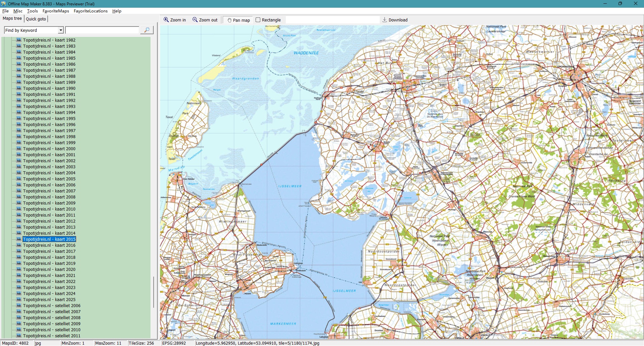Click the Zoom in magnifier icon
644x346 pixels.
coord(166,20)
